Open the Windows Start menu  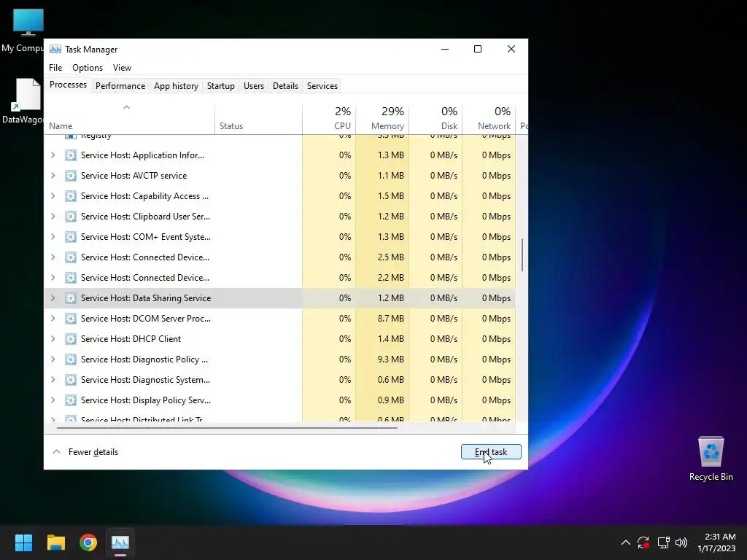click(x=23, y=542)
